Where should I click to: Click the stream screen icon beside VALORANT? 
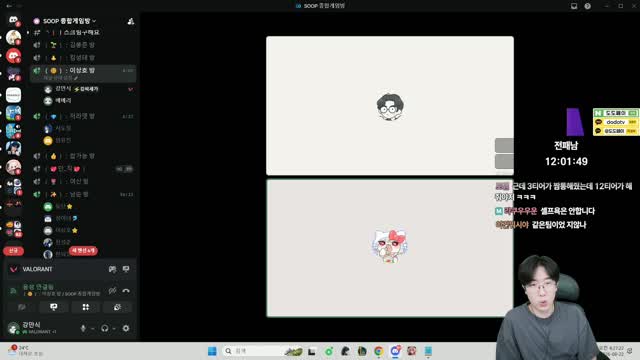pos(126,269)
